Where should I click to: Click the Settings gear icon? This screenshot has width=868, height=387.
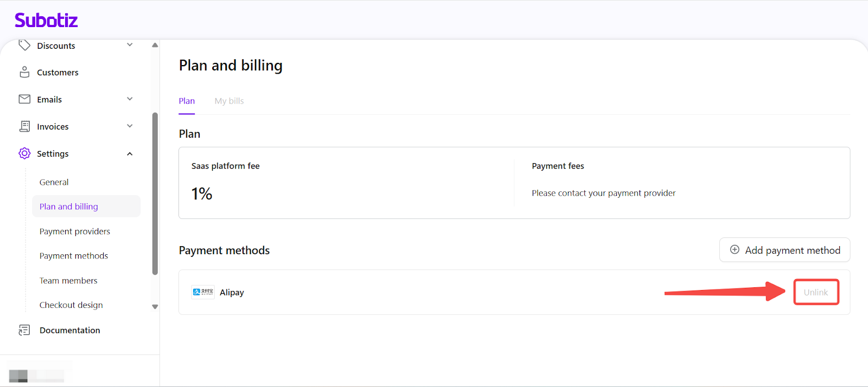pos(24,153)
